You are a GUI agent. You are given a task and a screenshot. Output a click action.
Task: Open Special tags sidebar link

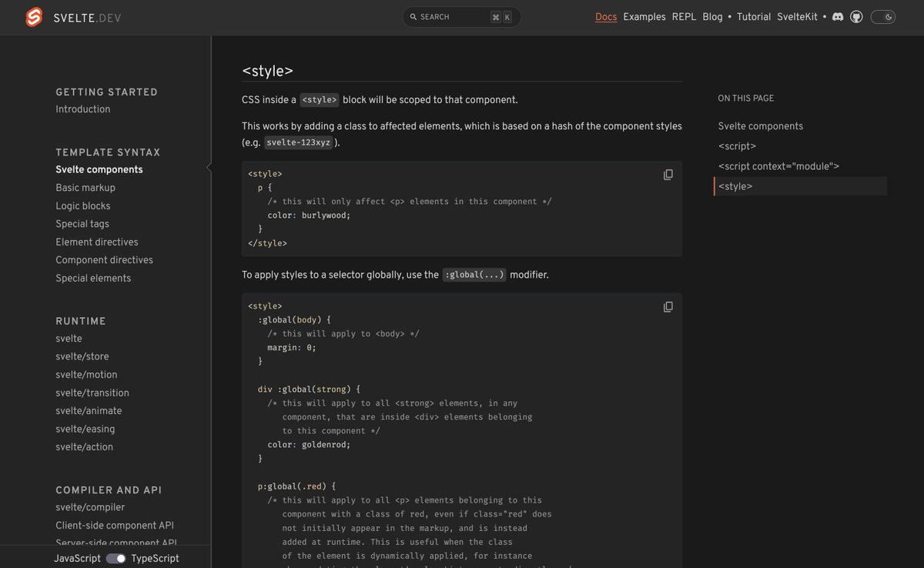(82, 224)
